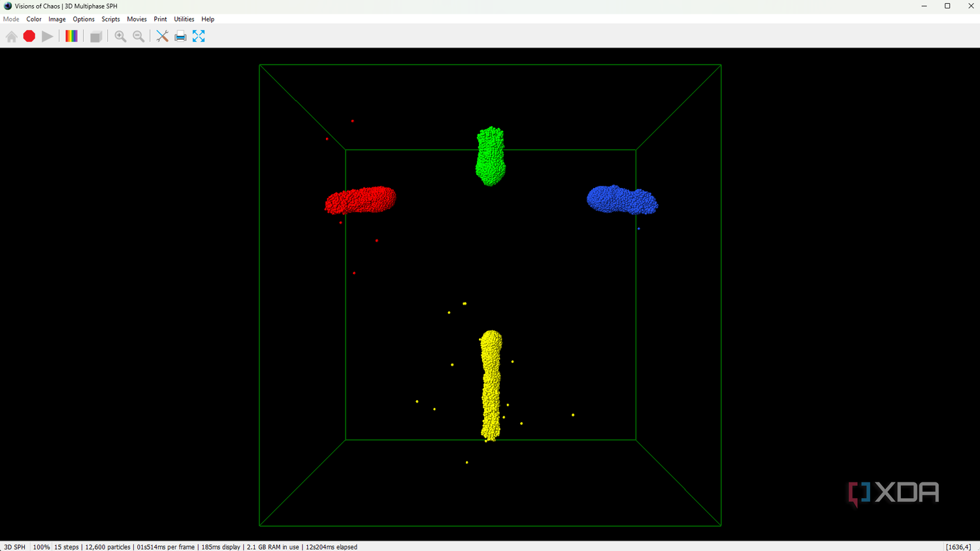Click "12s204ms elapsed" in the status bar
The width and height of the screenshot is (980, 551).
point(331,547)
